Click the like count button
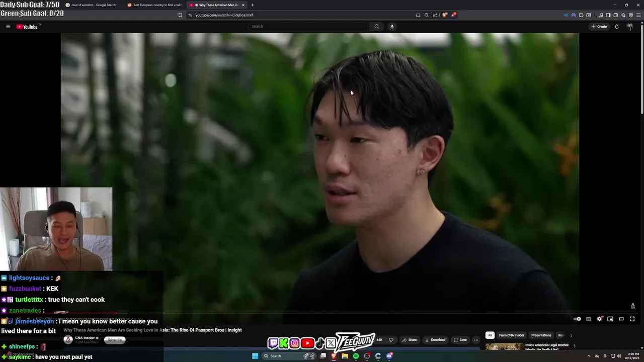This screenshot has width=644, height=362. (x=379, y=340)
